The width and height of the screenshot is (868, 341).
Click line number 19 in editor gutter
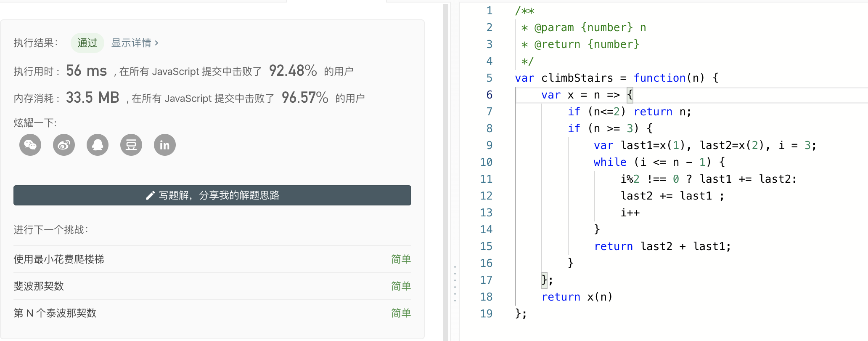[486, 314]
